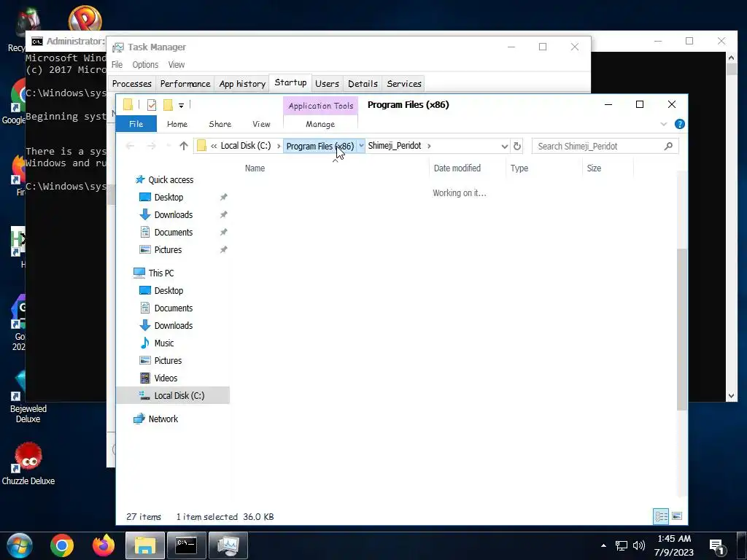Image resolution: width=747 pixels, height=560 pixels.
Task: Open Videos folder under This PC
Action: [x=166, y=378]
